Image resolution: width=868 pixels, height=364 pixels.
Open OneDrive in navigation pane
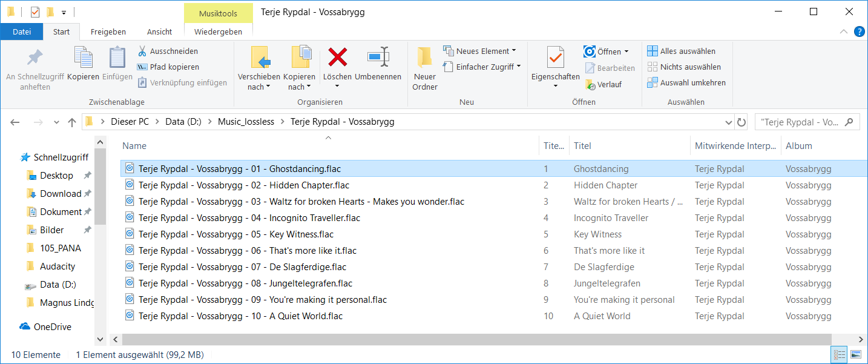pos(46,326)
